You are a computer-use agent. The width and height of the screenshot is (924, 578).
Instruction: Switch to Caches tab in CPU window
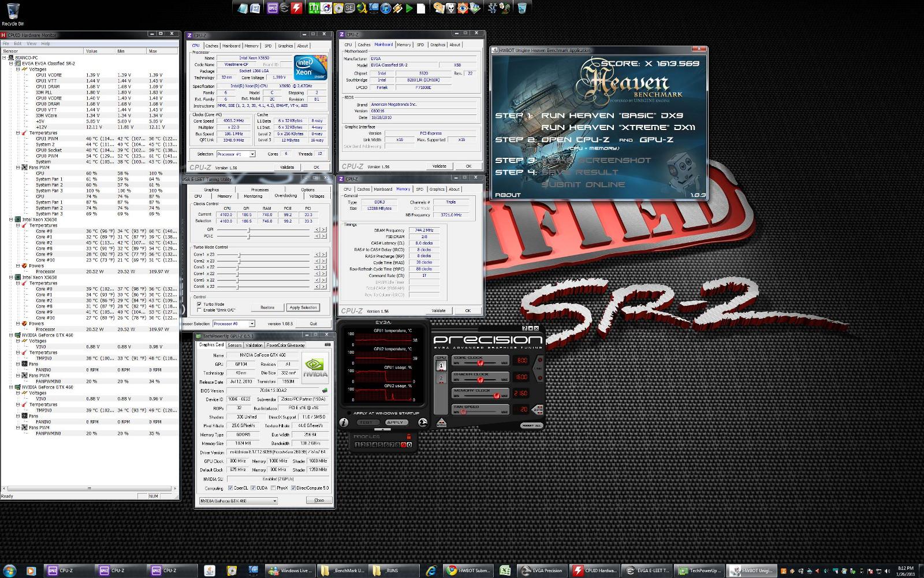coord(211,46)
